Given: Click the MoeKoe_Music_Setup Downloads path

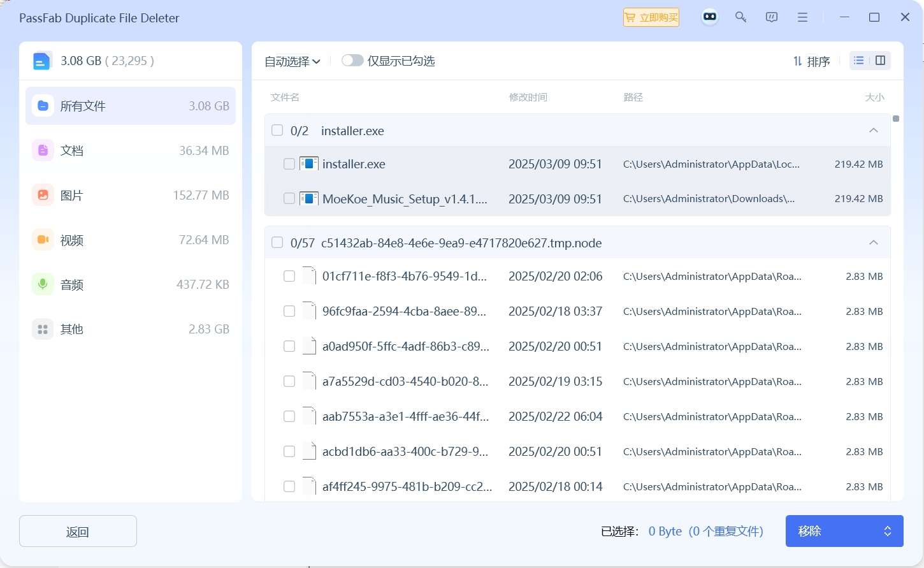Looking at the screenshot, I should 709,198.
